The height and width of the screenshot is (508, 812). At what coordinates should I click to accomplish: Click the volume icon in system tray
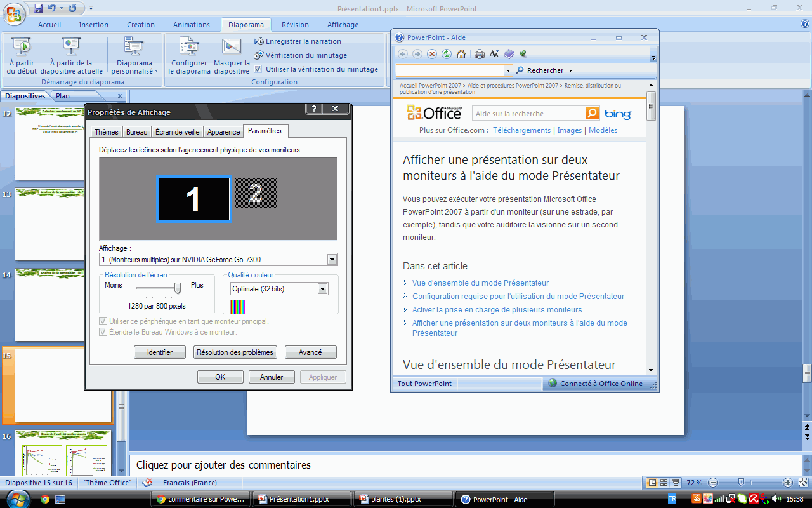[776, 498]
